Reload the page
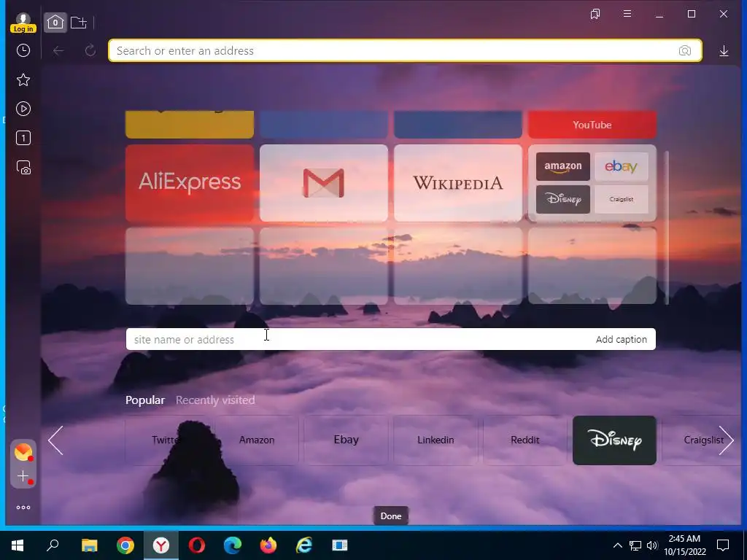This screenshot has height=560, width=747. [x=90, y=50]
